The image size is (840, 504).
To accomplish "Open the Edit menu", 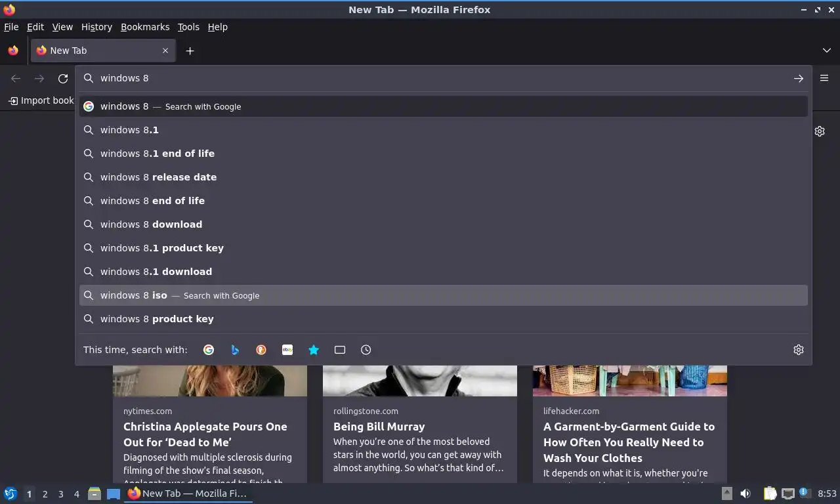I will 35,27.
